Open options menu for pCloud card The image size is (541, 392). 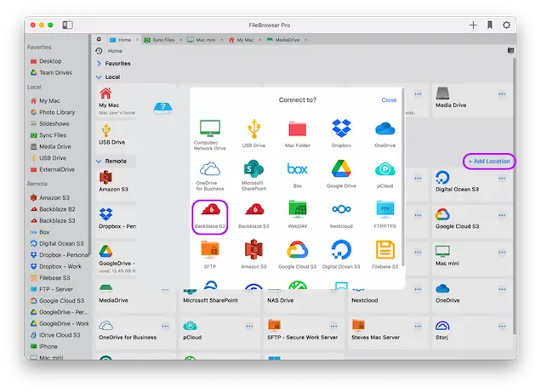[249, 327]
